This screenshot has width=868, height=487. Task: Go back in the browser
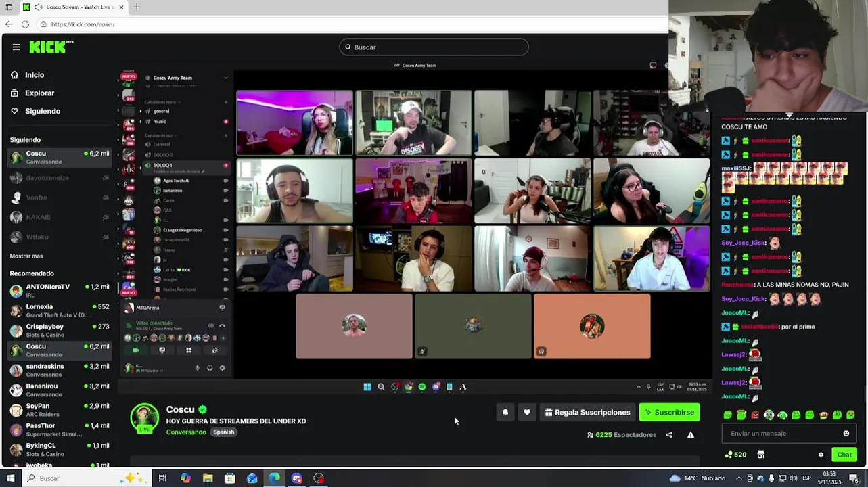pos(8,24)
